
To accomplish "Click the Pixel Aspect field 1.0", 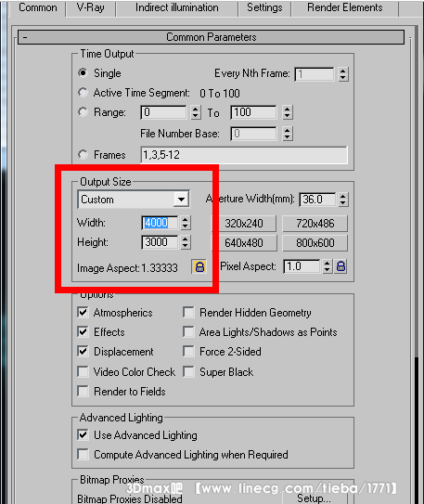I will click(x=302, y=266).
